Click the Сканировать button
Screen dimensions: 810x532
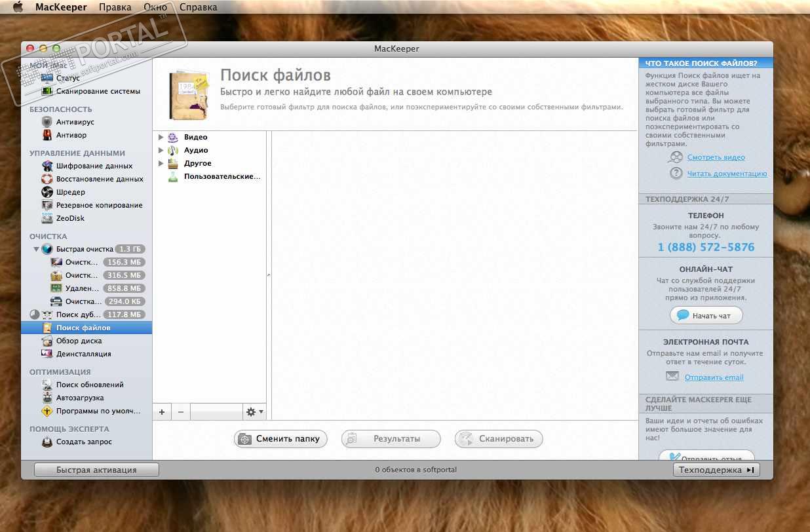(499, 439)
